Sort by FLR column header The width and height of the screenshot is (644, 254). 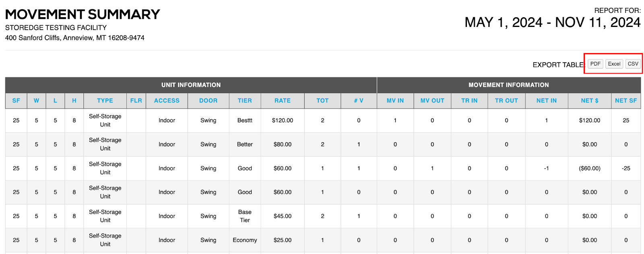[136, 101]
